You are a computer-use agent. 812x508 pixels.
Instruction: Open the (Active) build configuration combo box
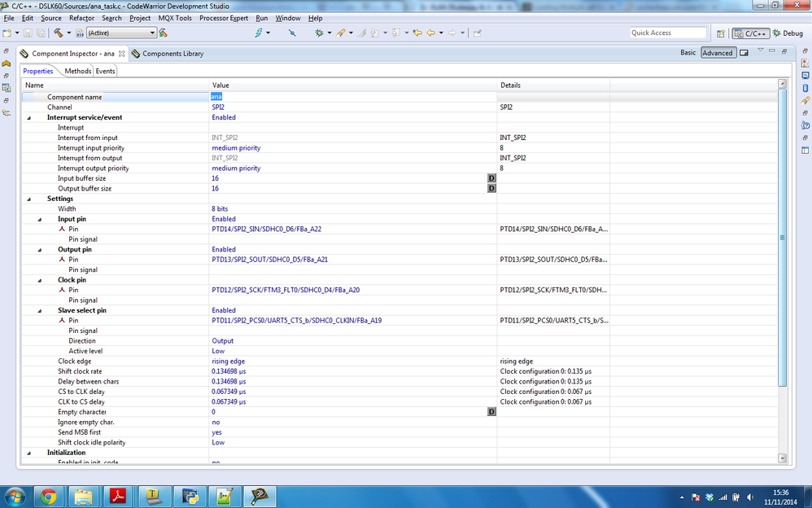pyautogui.click(x=121, y=33)
